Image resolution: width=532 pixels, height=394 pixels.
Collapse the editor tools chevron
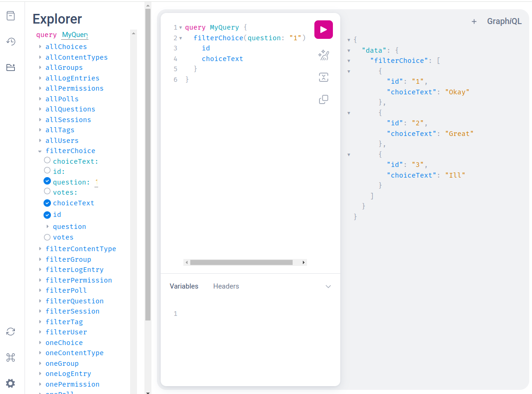(328, 286)
